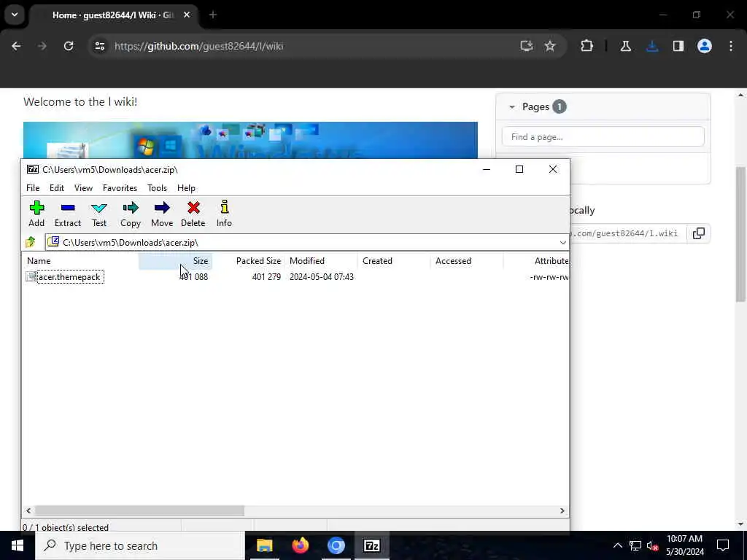The height and width of the screenshot is (560, 747).
Task: Open site information icon in address bar
Action: [x=99, y=46]
